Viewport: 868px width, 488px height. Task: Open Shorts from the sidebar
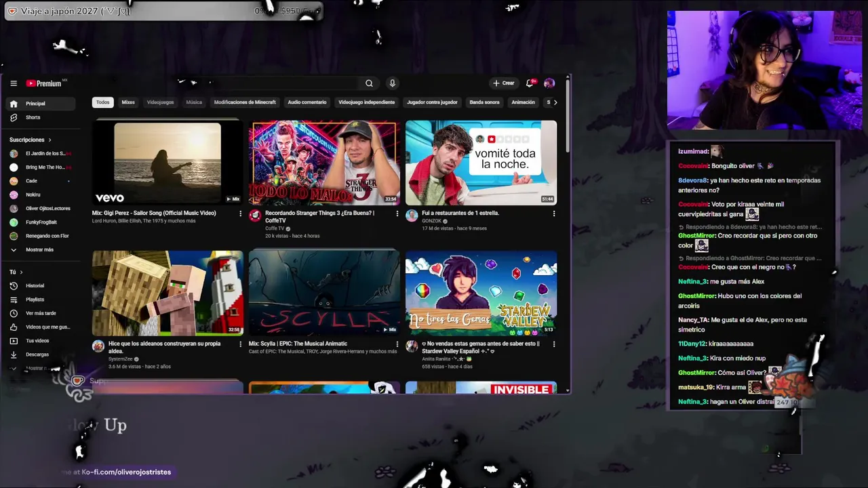click(42, 117)
